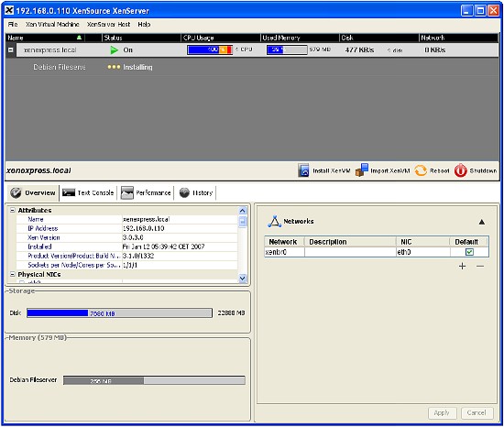
Task: Click the Install XenVM icon
Action: 303,170
